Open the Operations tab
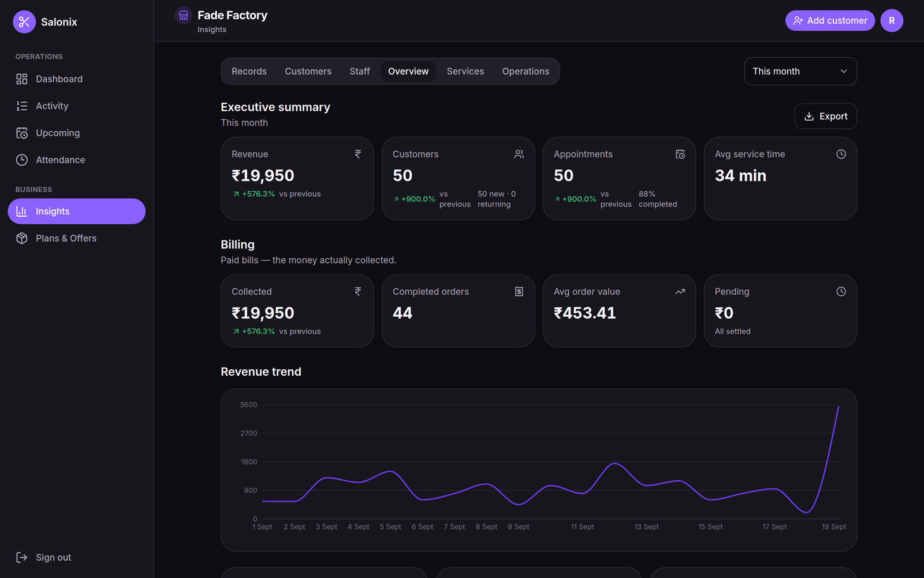The width and height of the screenshot is (924, 578). click(526, 71)
